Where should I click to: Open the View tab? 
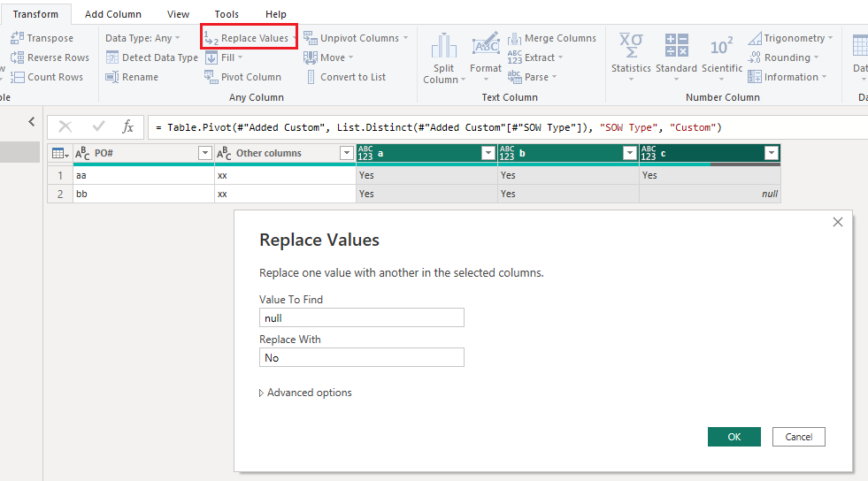pos(178,14)
